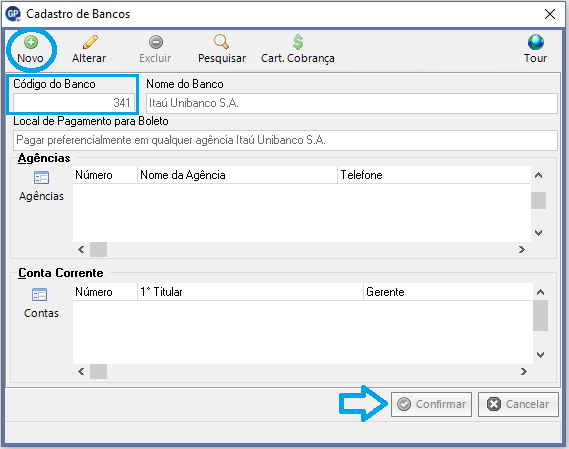This screenshot has width=569, height=449.
Task: Click the Gerente column header
Action: [x=447, y=292]
